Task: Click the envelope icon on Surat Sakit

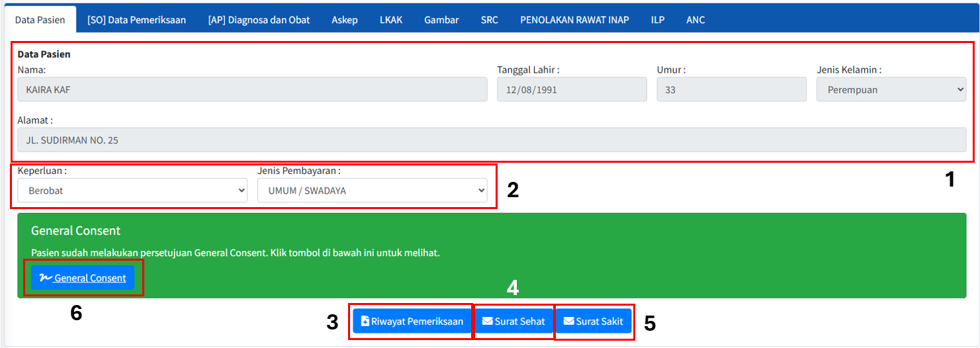Action: pos(568,322)
